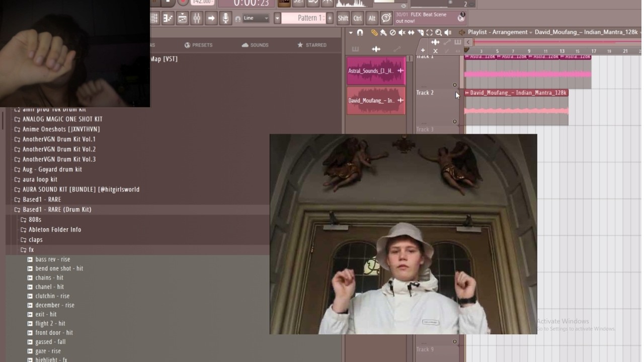
Task: Click the playlist overview scrollbar at top
Action: click(x=556, y=42)
